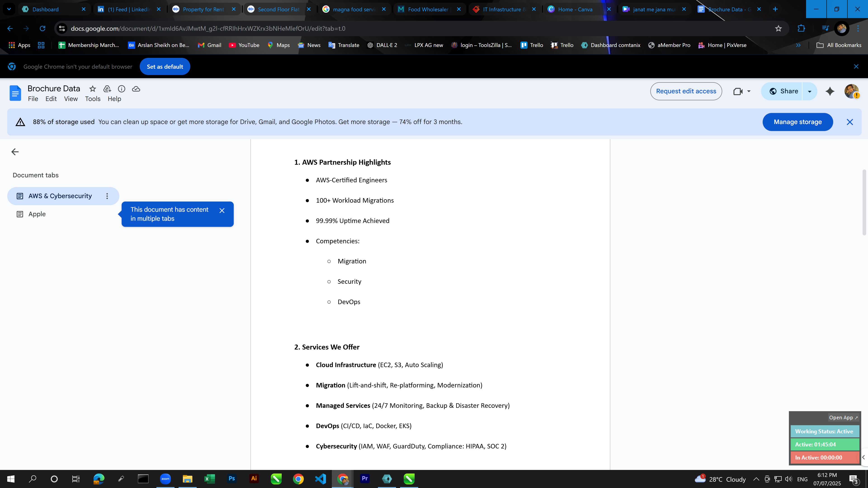View site information icon in address bar
868x488 pixels.
coord(62,29)
